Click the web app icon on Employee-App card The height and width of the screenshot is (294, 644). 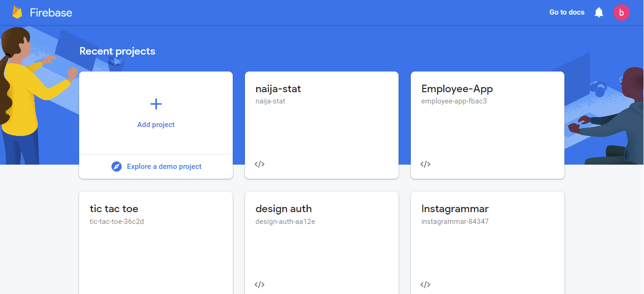coord(425,164)
